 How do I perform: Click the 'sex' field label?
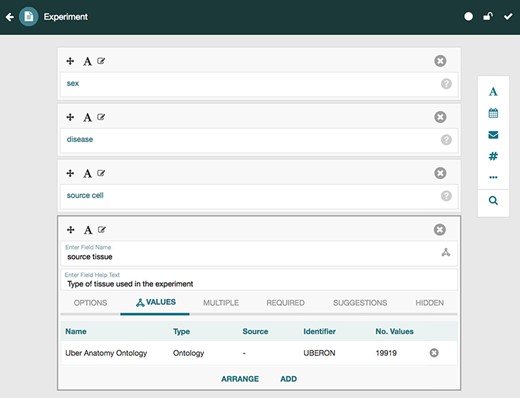(73, 83)
